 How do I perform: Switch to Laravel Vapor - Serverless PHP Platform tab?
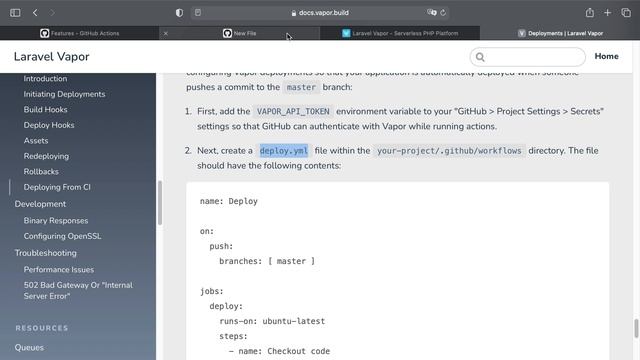click(400, 33)
